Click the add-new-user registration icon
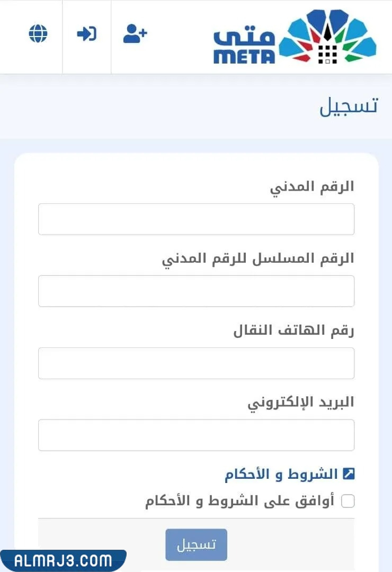 [x=135, y=34]
